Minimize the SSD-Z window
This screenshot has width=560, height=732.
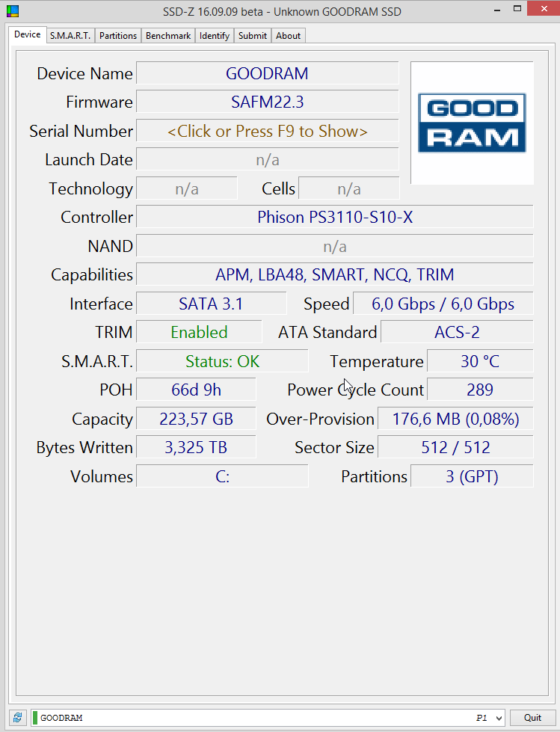click(497, 10)
